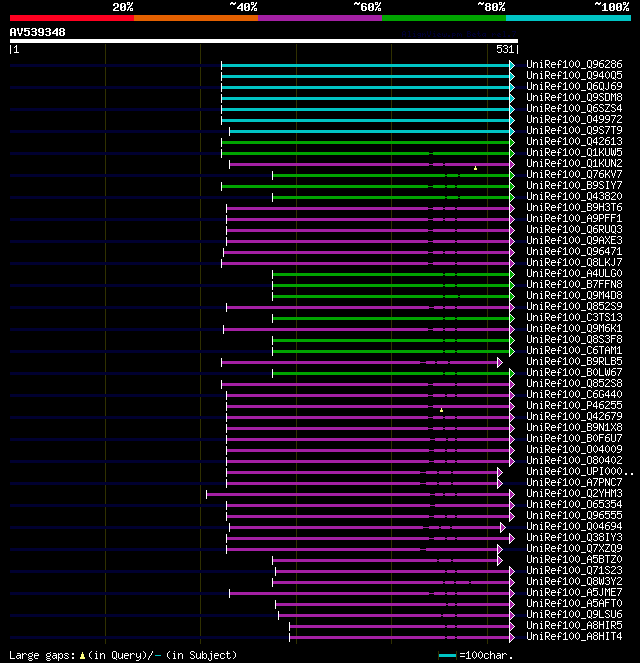
Task: Select the UniRef100_Q96555 label
Action: point(574,515)
